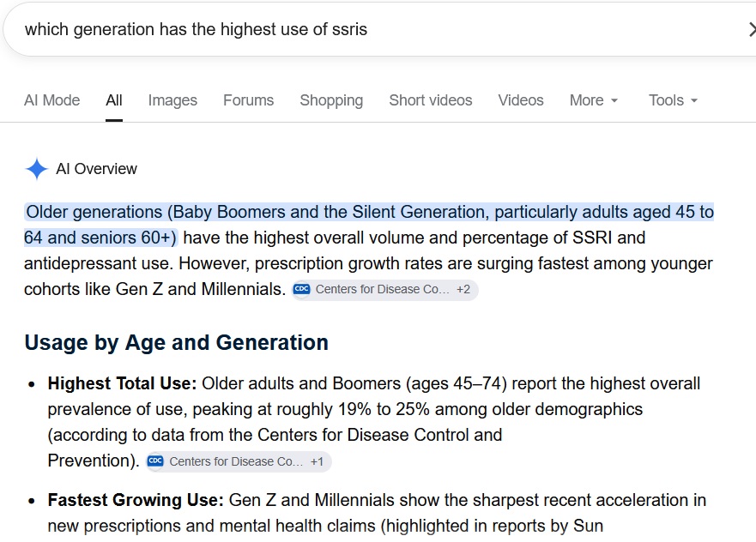Screen dimensions: 756x542
Task: Switch to AI Mode tab
Action: (52, 100)
